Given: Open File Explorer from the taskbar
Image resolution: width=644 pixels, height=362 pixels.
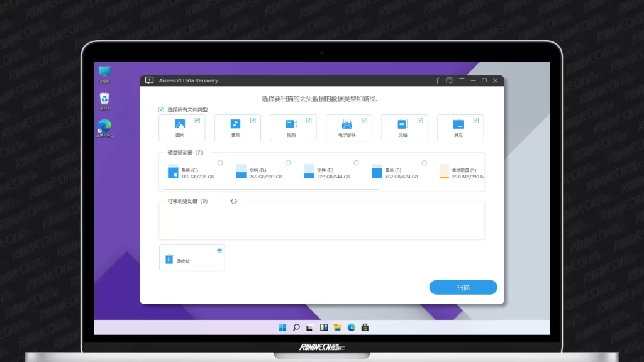Looking at the screenshot, I should pos(338,327).
